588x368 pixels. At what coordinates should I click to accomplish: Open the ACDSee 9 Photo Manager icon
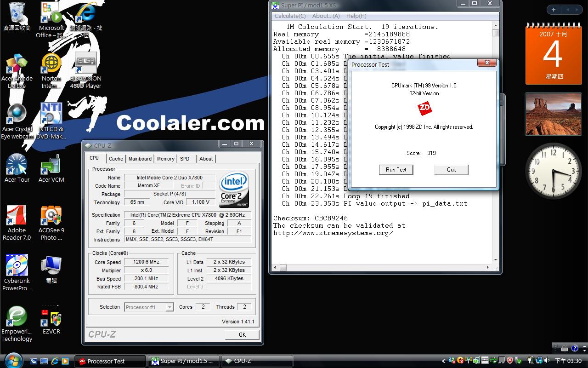pos(51,223)
